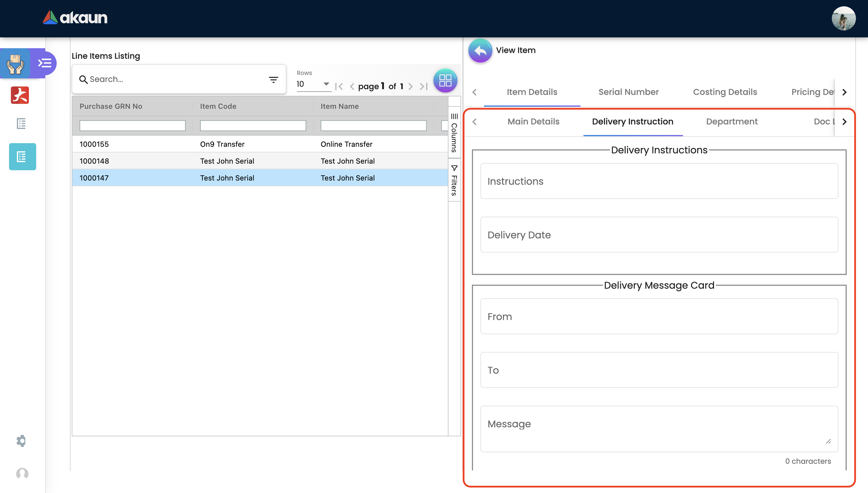Open the settings gear in the sidebar
This screenshot has width=868, height=493.
[21, 441]
